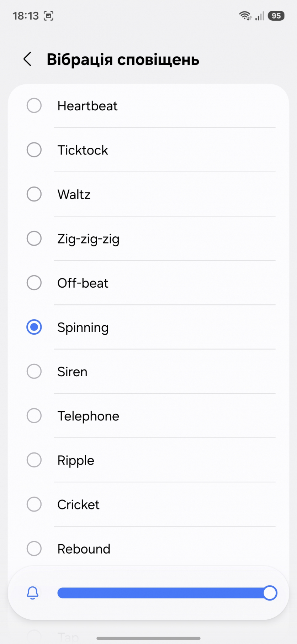The width and height of the screenshot is (297, 644).
Task: Tap the signal strength icon
Action: click(x=260, y=16)
